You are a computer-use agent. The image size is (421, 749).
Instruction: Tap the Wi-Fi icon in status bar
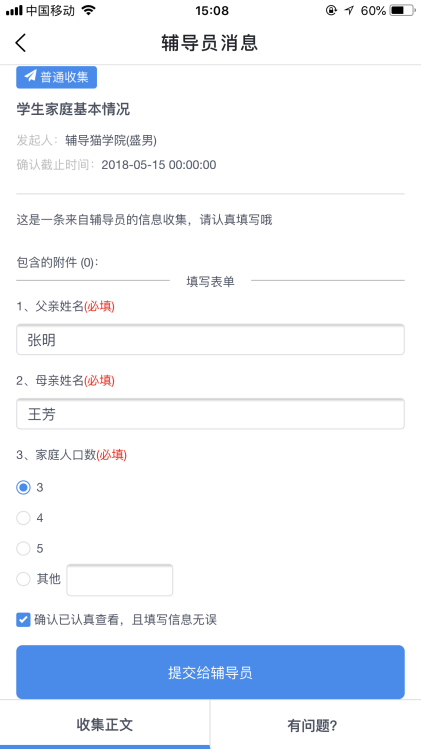pos(88,11)
